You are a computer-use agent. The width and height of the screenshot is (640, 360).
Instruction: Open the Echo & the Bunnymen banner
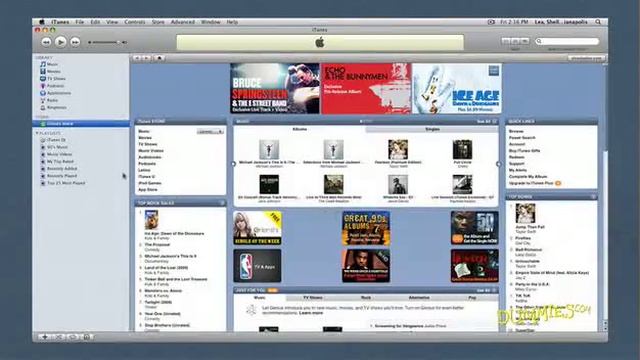[x=366, y=88]
